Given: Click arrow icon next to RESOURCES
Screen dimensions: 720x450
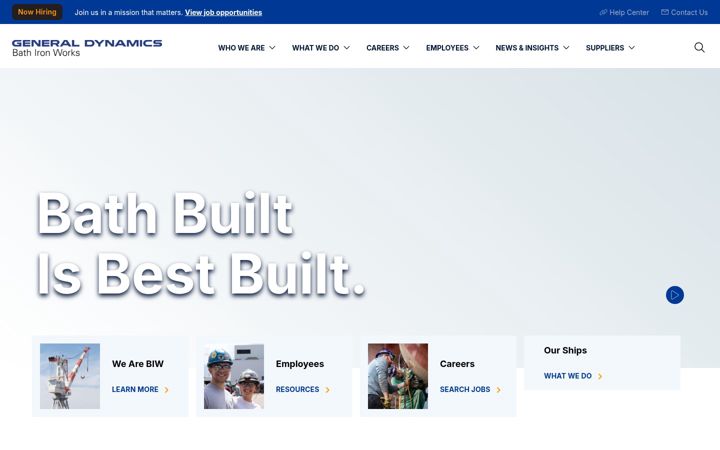Looking at the screenshot, I should tap(327, 390).
